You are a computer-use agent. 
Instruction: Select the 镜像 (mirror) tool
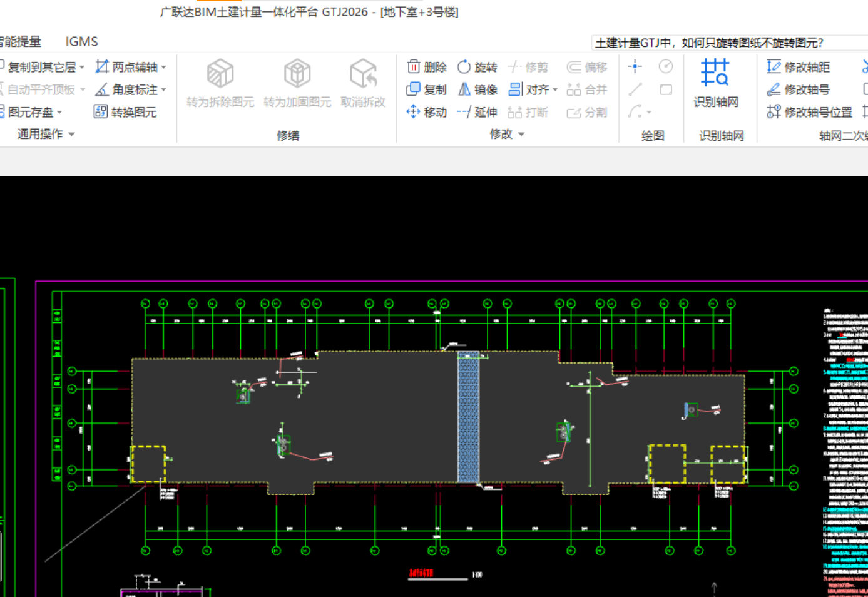point(477,89)
